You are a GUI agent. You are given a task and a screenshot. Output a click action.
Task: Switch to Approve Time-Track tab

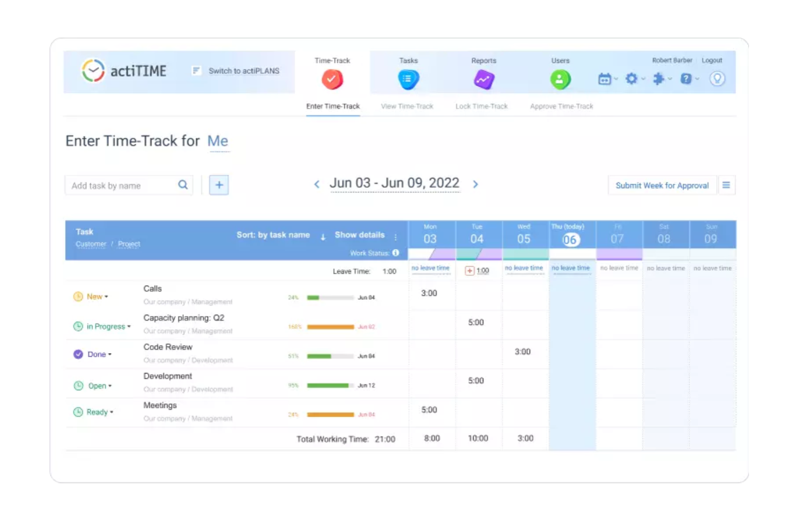[x=561, y=106]
